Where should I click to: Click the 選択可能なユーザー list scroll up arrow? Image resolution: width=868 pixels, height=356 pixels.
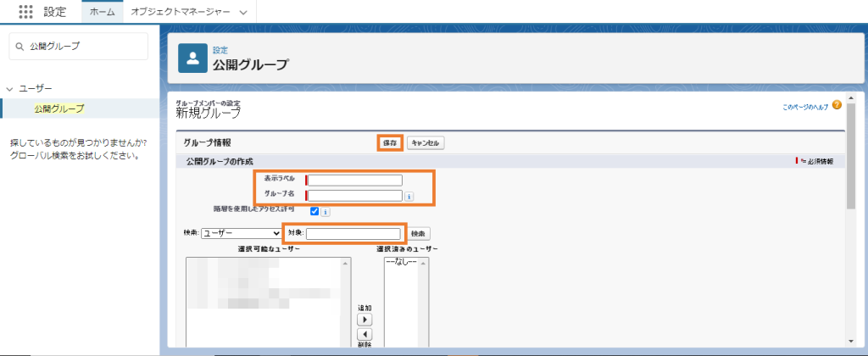tap(346, 263)
